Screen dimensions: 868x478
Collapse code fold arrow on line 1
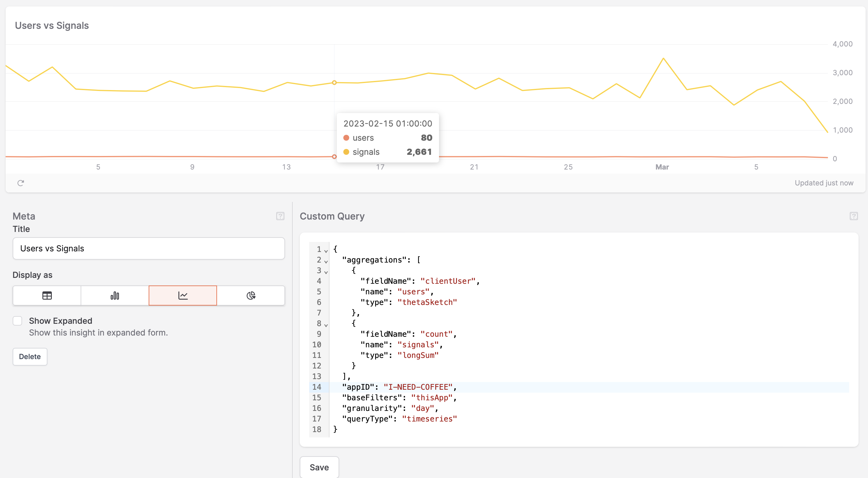326,250
